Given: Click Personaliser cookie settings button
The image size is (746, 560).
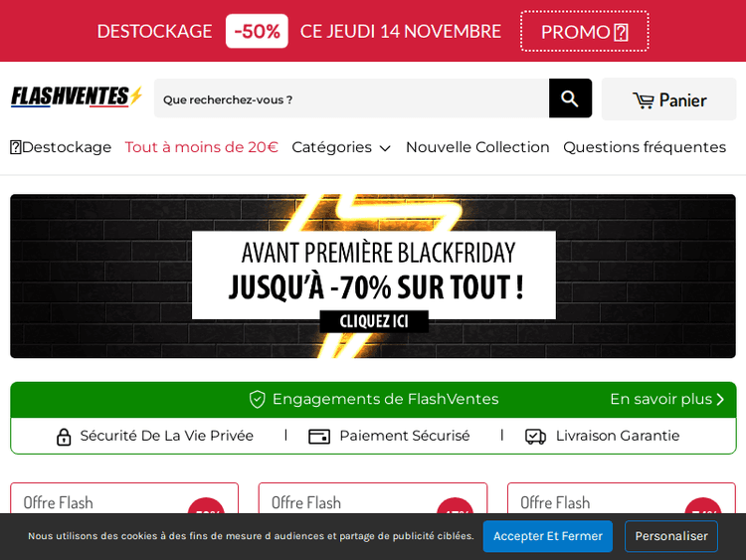Looking at the screenshot, I should click(x=671, y=536).
